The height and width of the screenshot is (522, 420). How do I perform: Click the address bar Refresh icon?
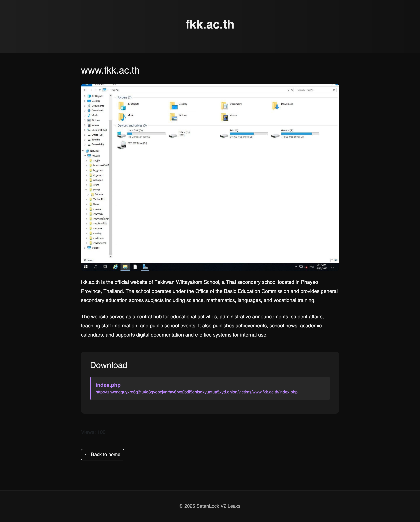(x=292, y=90)
